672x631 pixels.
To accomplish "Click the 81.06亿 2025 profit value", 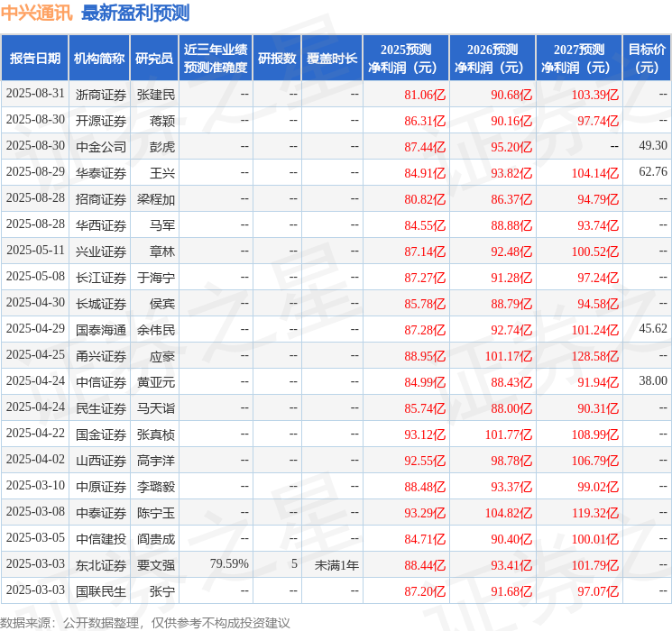I will (425, 95).
